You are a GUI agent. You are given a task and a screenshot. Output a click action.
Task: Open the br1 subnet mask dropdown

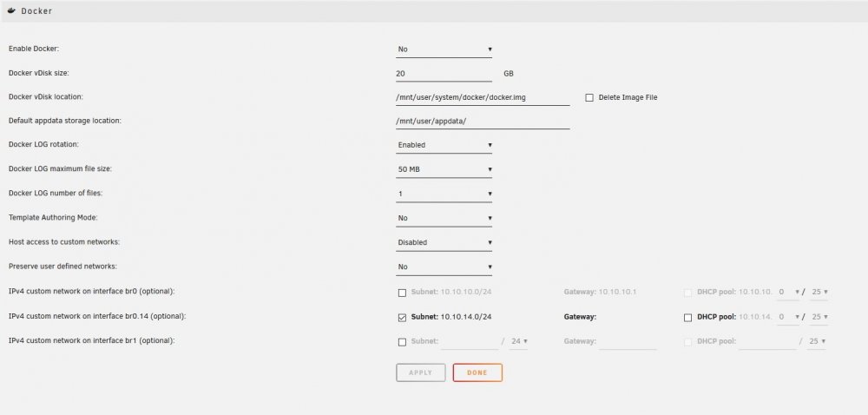coord(518,341)
